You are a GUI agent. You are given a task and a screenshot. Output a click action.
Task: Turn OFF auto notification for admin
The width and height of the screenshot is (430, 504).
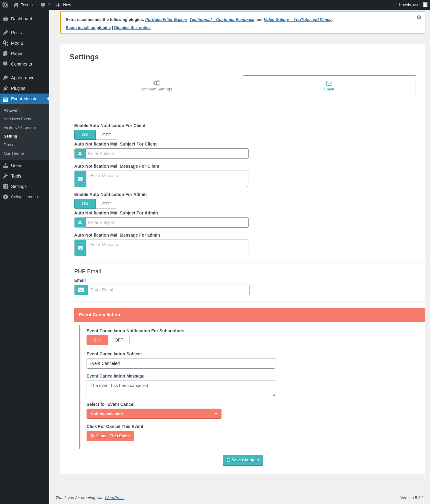click(107, 204)
